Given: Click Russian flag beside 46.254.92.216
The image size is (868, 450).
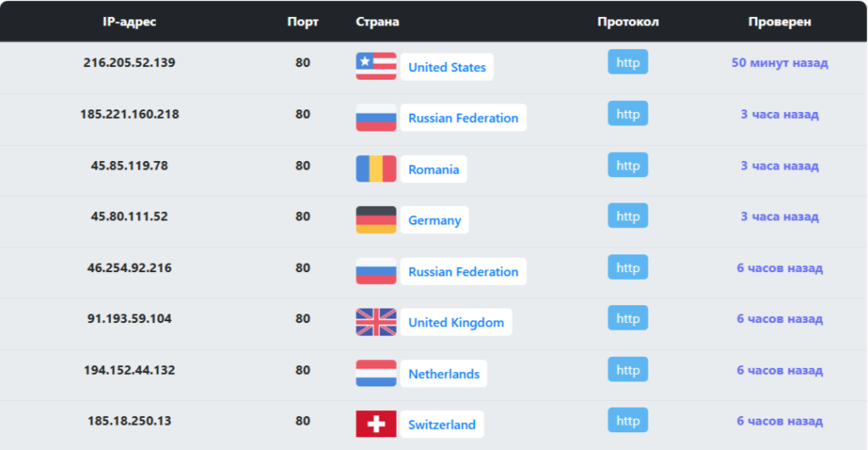Looking at the screenshot, I should [x=376, y=271].
